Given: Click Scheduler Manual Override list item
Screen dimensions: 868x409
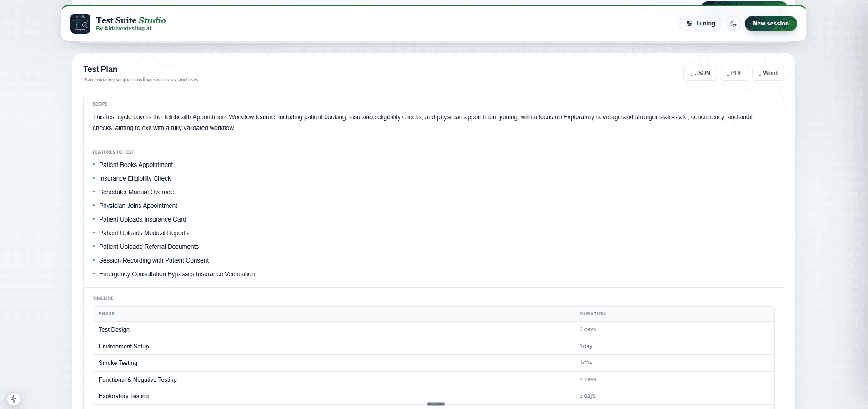Looking at the screenshot, I should pyautogui.click(x=136, y=192).
